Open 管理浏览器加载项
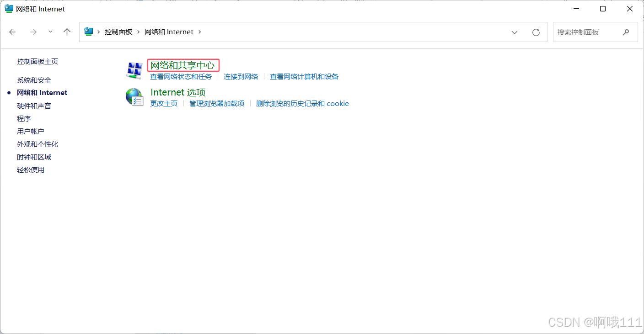The width and height of the screenshot is (644, 334). click(216, 103)
